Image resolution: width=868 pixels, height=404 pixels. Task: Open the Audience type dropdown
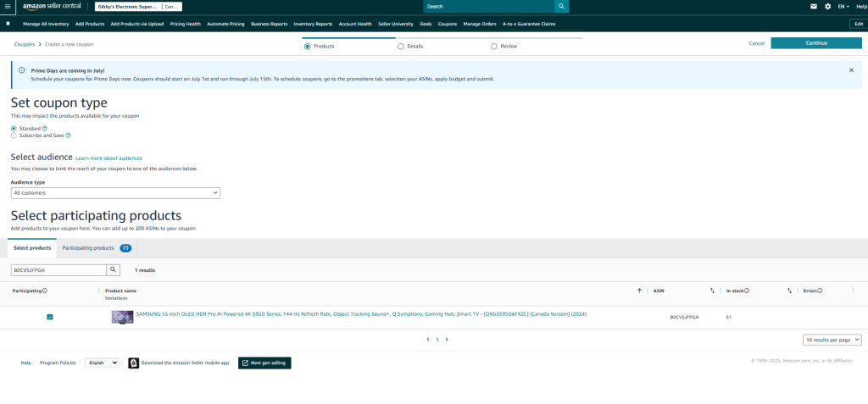click(x=115, y=192)
